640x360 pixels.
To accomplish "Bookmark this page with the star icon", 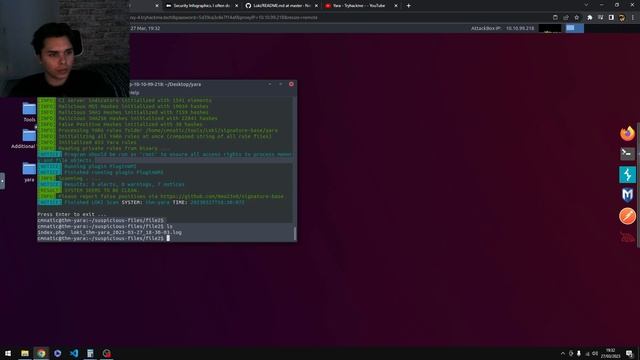I will tap(577, 18).
